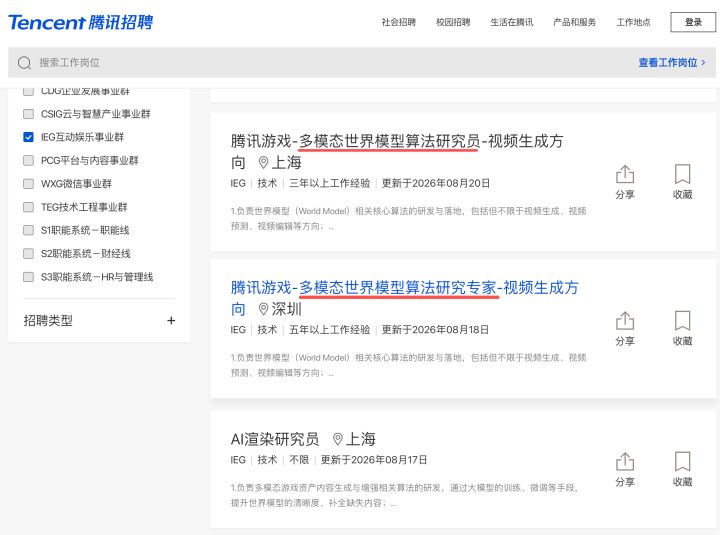Image resolution: width=720 pixels, height=535 pixels.
Task: Uncheck the IEG互动娱乐事业群 checkbox
Action: pos(28,137)
